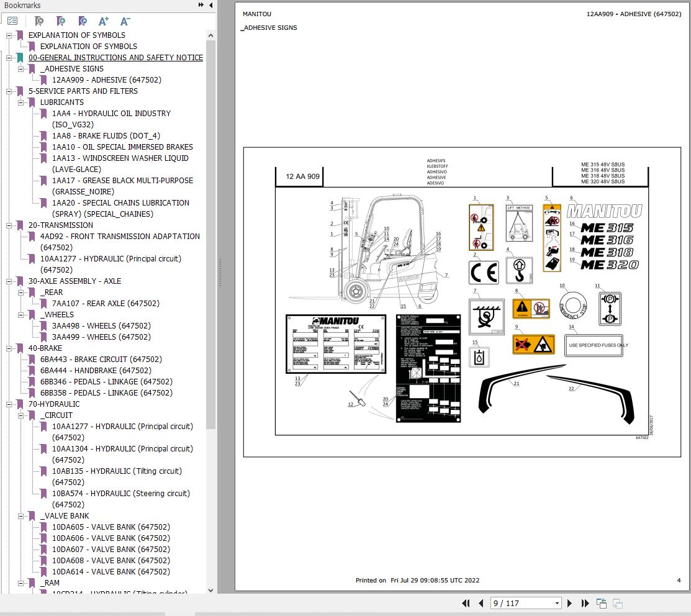This screenshot has width=691, height=616.
Task: Open the page number dropdown
Action: (x=557, y=603)
